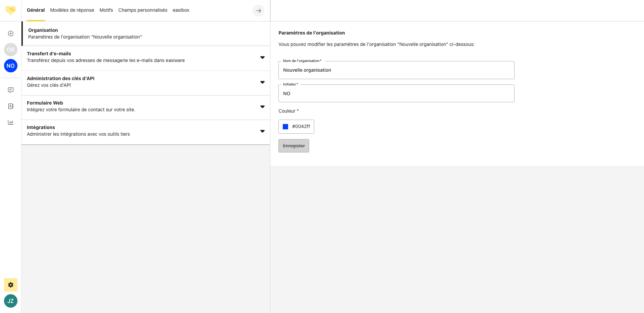
Task: Expand the Formulaire Web section
Action: click(x=262, y=107)
